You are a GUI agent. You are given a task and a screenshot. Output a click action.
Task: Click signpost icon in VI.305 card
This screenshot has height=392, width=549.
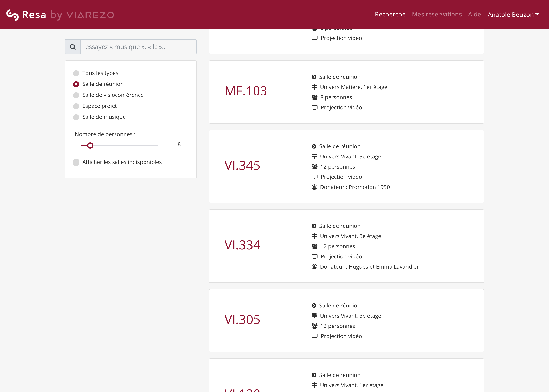point(314,316)
